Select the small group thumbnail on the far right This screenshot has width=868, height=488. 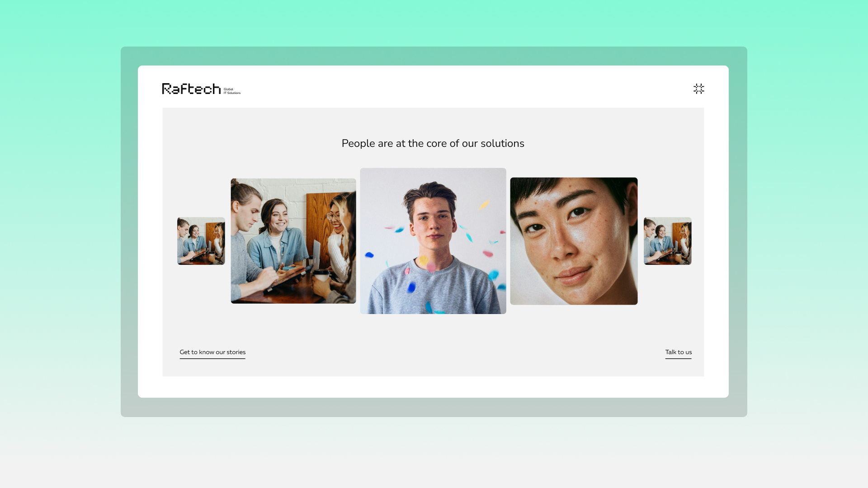667,241
